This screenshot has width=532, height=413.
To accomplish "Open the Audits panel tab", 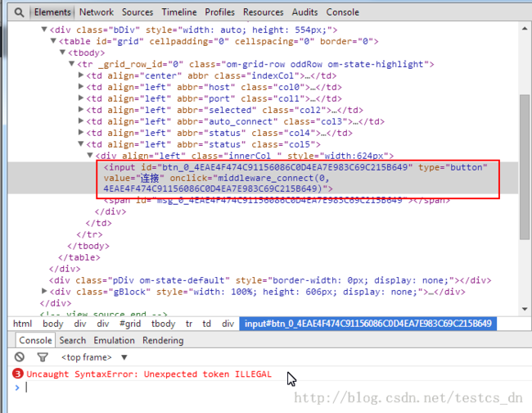I will click(304, 12).
